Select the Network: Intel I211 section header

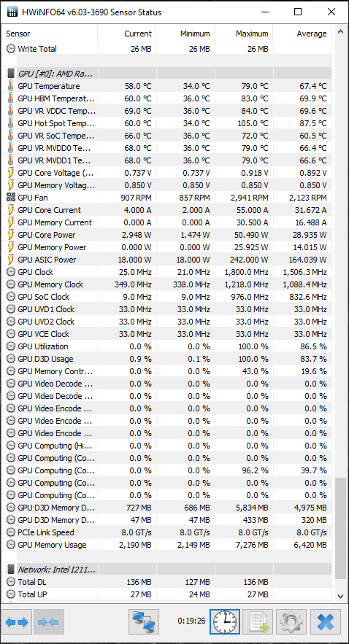169,570
